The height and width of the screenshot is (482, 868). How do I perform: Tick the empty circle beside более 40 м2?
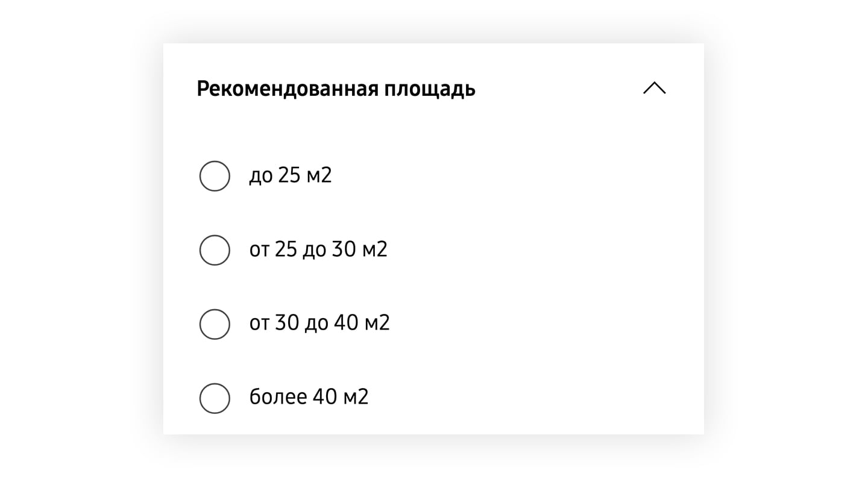[215, 398]
